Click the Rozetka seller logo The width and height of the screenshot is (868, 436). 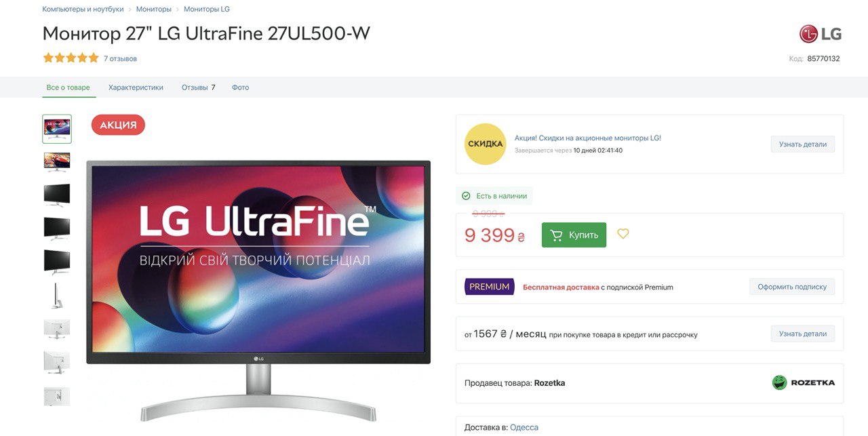[804, 382]
